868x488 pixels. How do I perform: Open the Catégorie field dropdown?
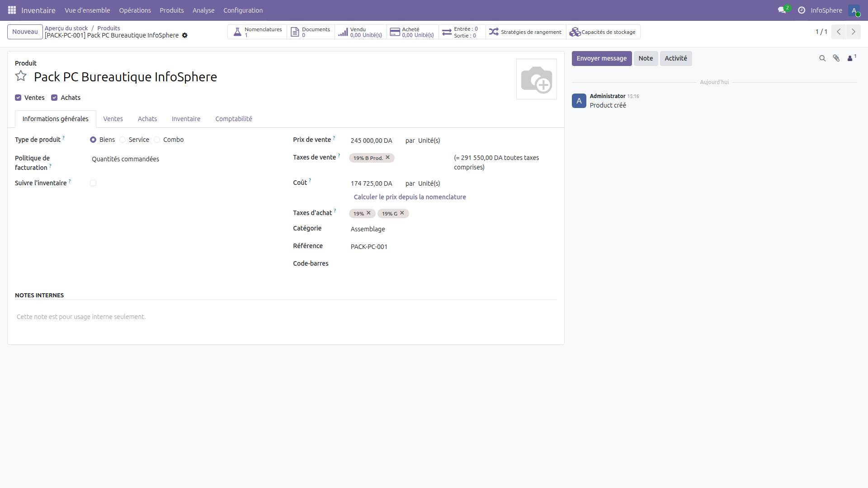(x=368, y=229)
